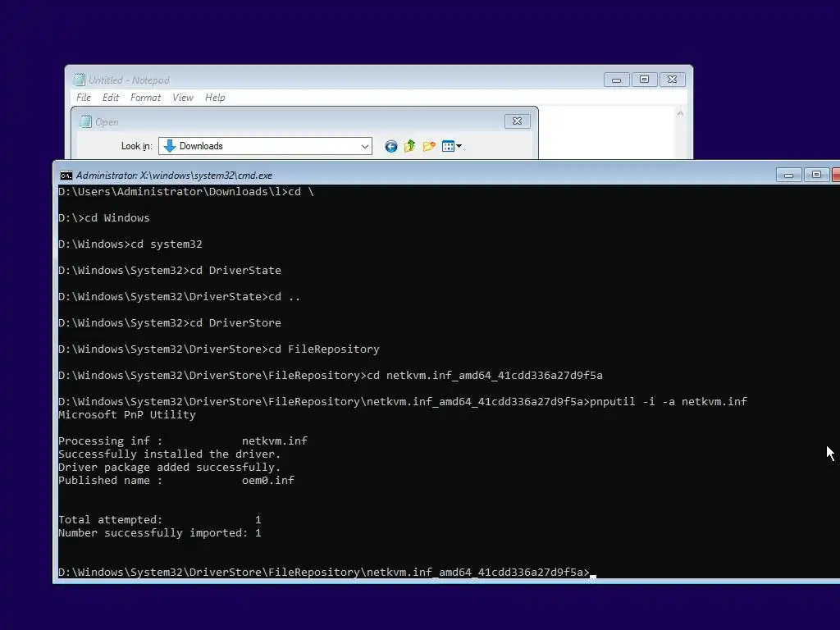Minimize the cmd.exe window

(x=788, y=176)
